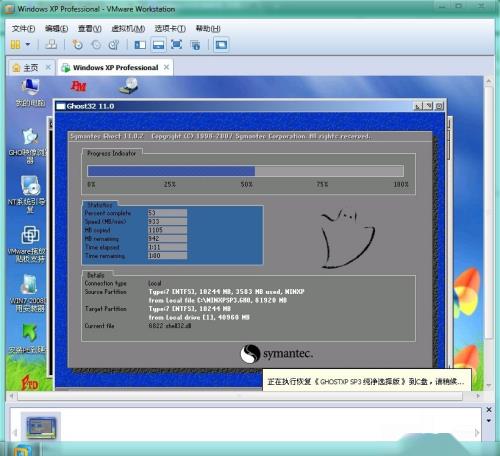Click the Time remaining value 1:00
The image size is (500, 456).
click(167, 256)
